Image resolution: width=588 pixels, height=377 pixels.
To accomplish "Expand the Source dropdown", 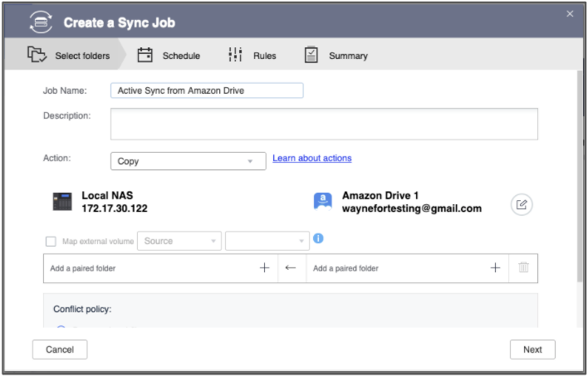I will click(179, 242).
